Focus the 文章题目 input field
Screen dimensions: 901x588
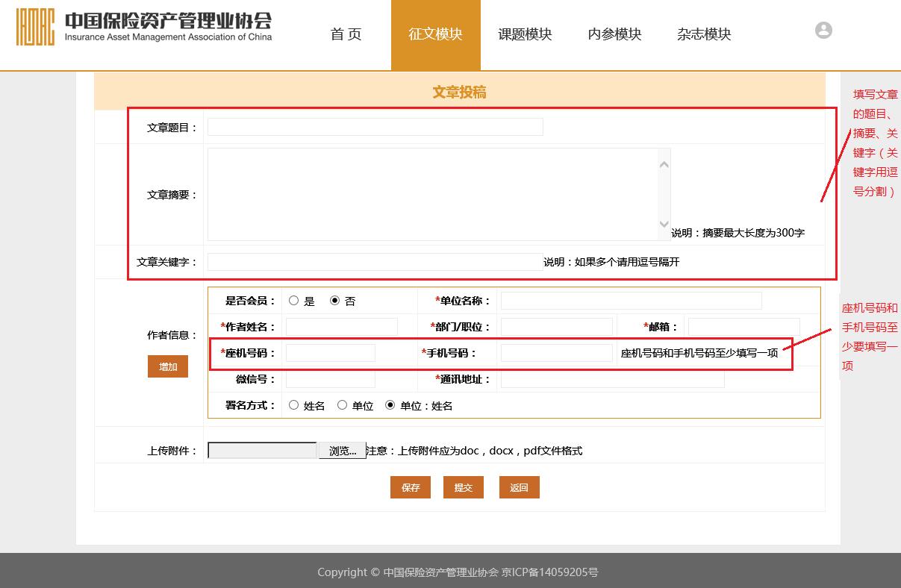[375, 127]
